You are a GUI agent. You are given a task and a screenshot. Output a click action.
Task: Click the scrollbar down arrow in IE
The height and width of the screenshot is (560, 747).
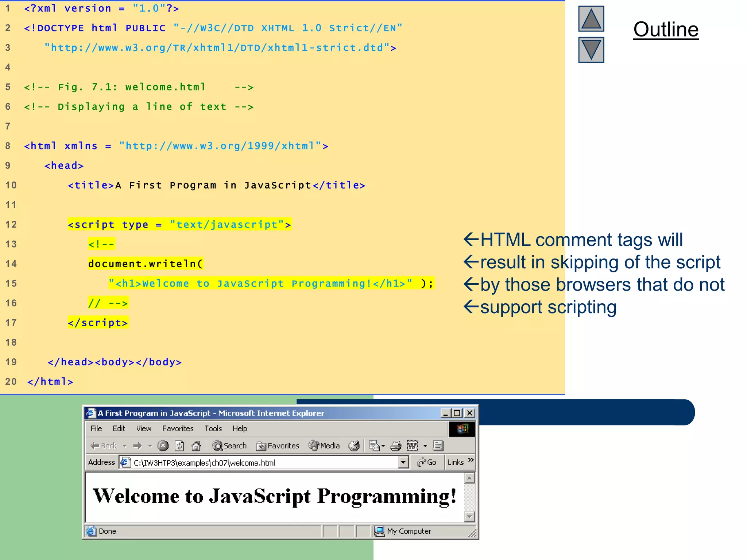click(x=470, y=517)
